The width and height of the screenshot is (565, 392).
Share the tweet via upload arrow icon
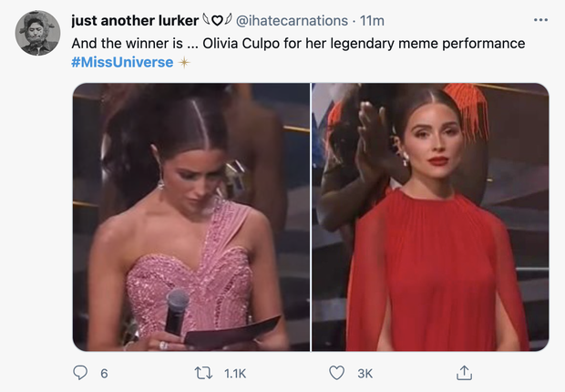tap(464, 373)
